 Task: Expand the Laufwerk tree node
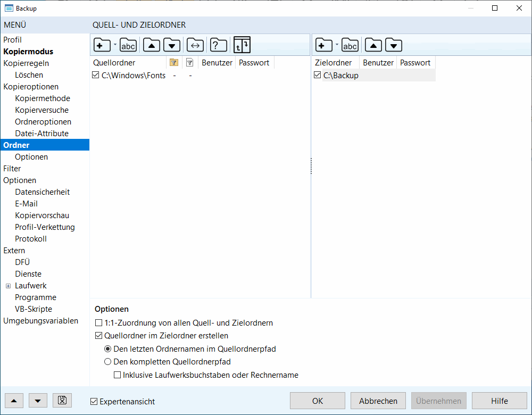pyautogui.click(x=9, y=286)
